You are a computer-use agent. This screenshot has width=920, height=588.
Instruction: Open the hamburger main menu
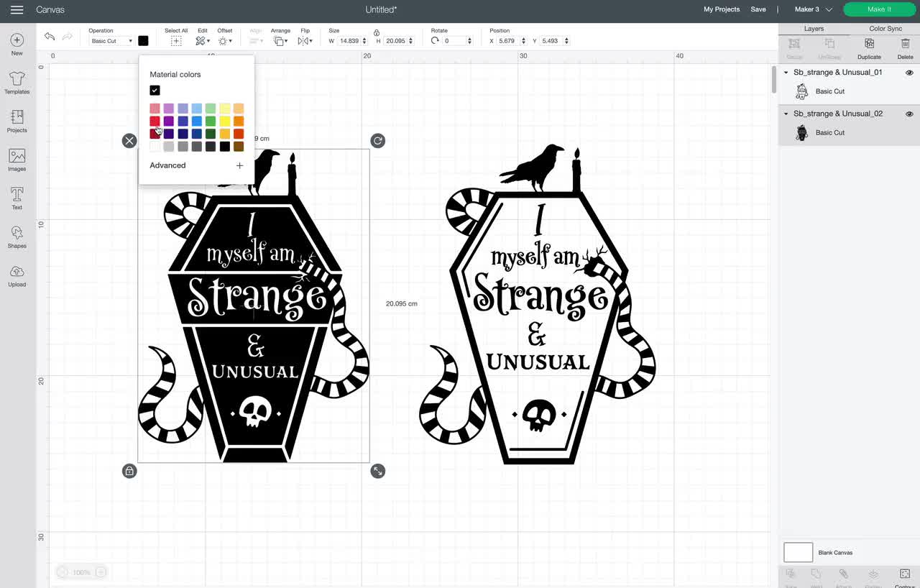click(17, 9)
